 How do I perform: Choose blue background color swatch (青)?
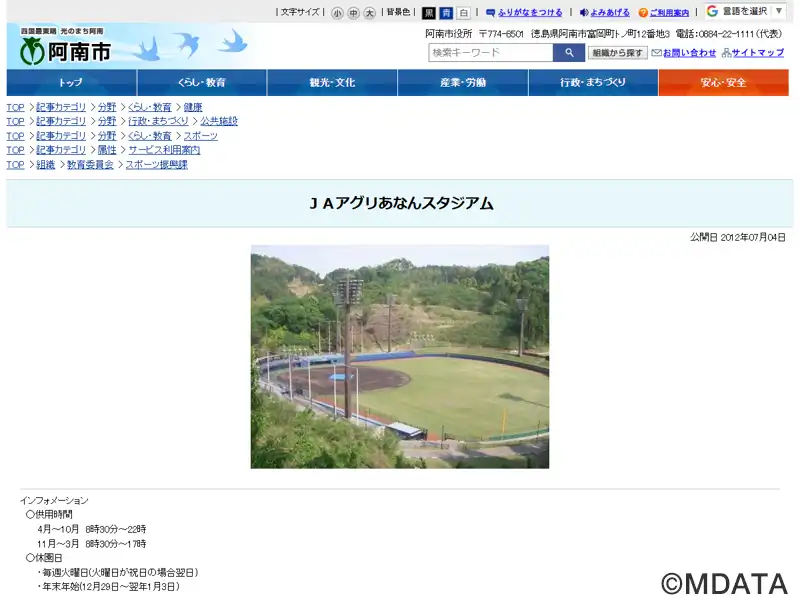coord(446,13)
